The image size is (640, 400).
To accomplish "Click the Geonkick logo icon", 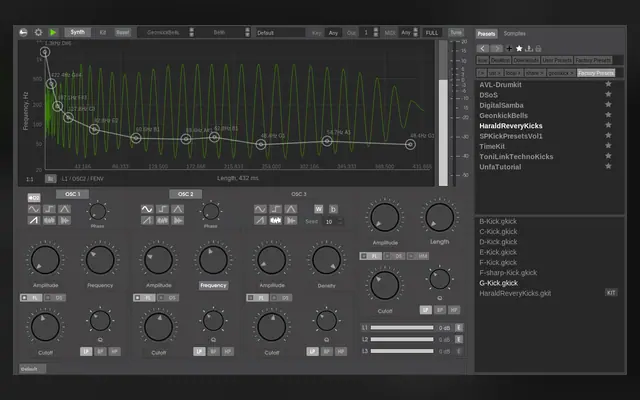I will (x=23, y=32).
